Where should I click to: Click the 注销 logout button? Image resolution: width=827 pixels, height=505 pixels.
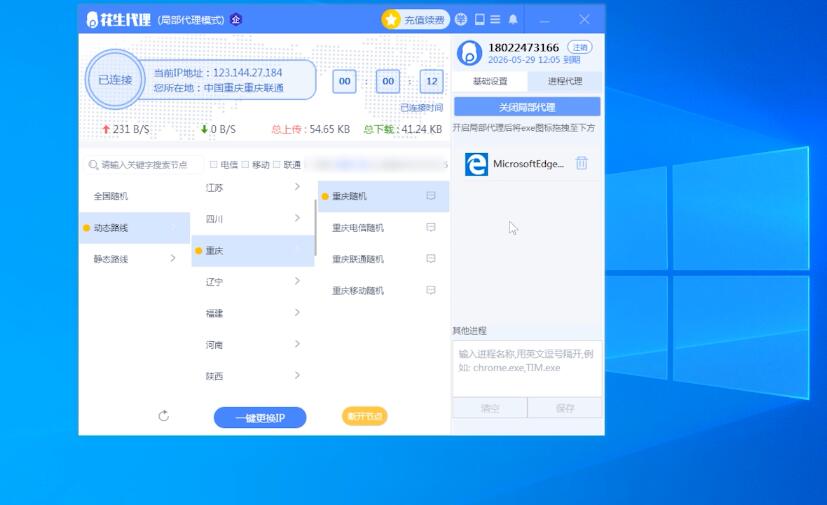point(580,47)
